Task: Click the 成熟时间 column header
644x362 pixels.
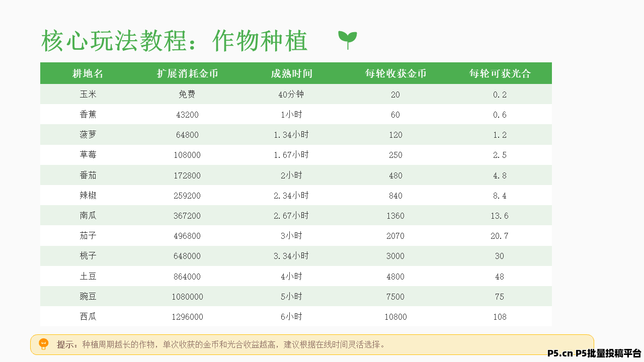Action: coord(291,73)
